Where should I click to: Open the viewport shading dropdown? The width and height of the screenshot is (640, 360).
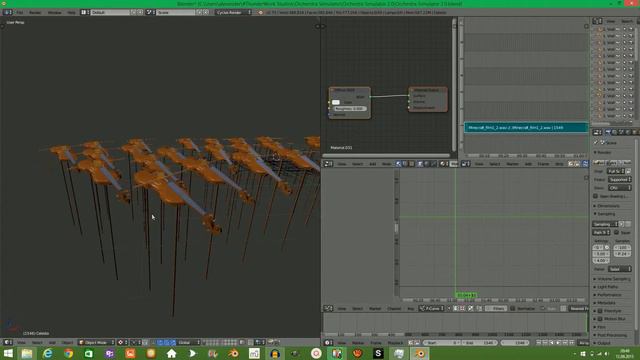coord(123,342)
